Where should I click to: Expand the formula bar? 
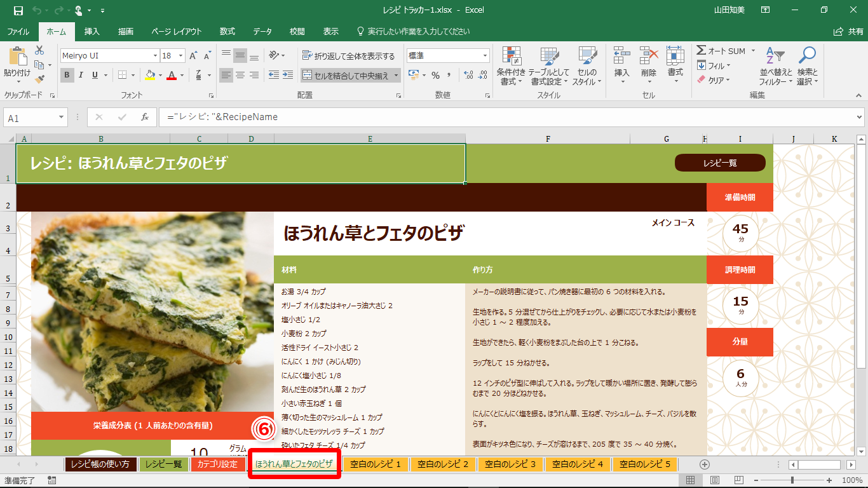pyautogui.click(x=860, y=117)
